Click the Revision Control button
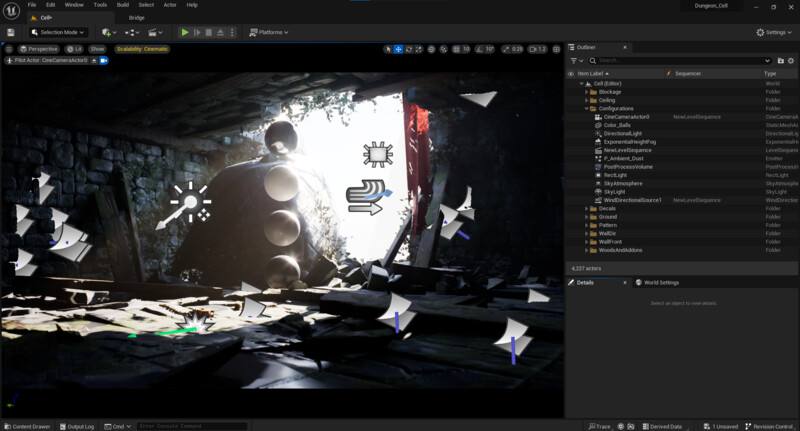The image size is (800, 431). point(769,426)
